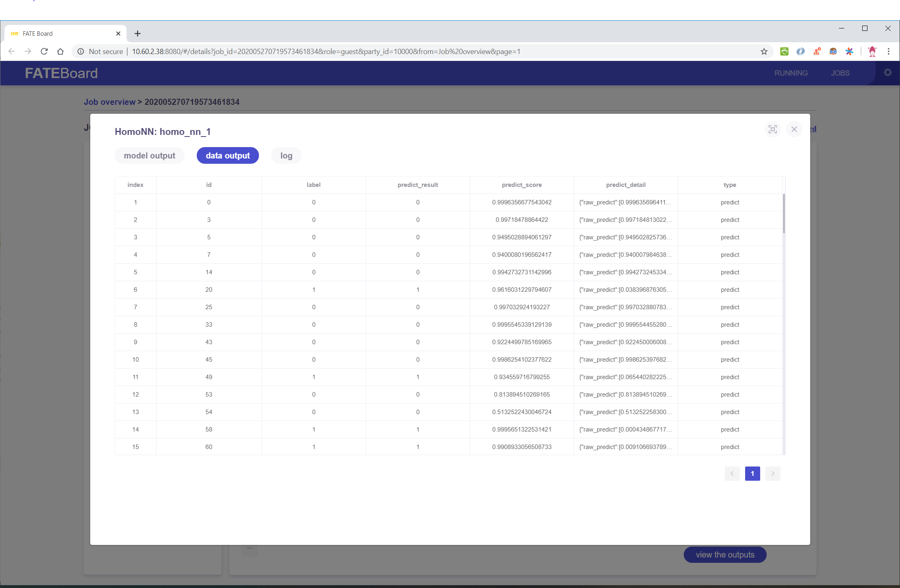The image size is (900, 588).
Task: Go to the browser home page
Action: 61,52
